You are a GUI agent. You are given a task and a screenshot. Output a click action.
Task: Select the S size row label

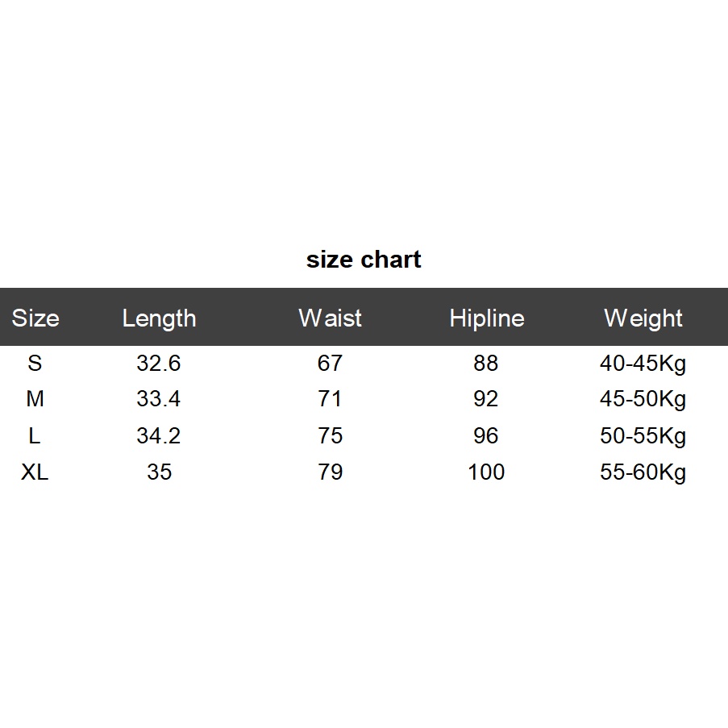35,363
